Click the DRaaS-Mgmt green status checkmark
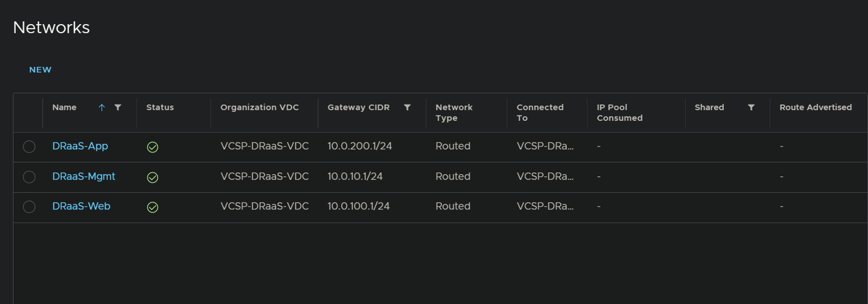This screenshot has height=304, width=868. click(x=153, y=177)
